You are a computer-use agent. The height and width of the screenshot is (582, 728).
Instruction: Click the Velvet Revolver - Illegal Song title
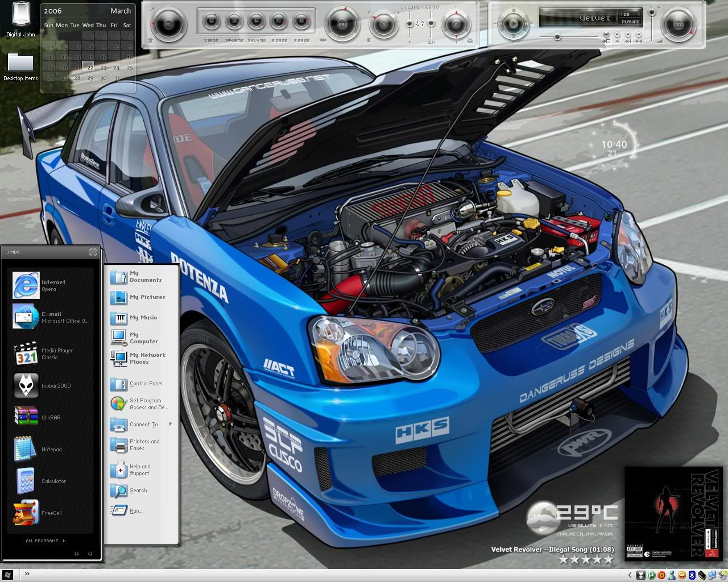[553, 550]
